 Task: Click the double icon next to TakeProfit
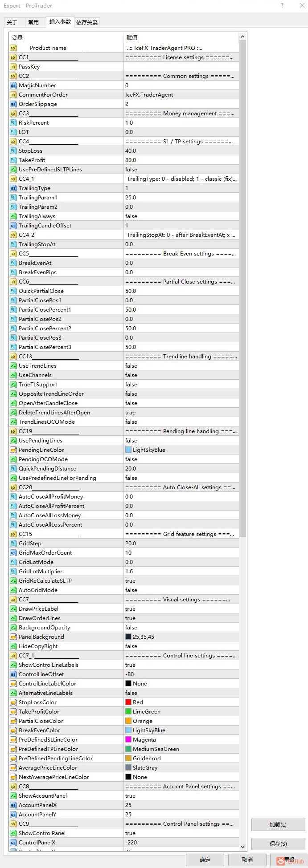coord(13,160)
